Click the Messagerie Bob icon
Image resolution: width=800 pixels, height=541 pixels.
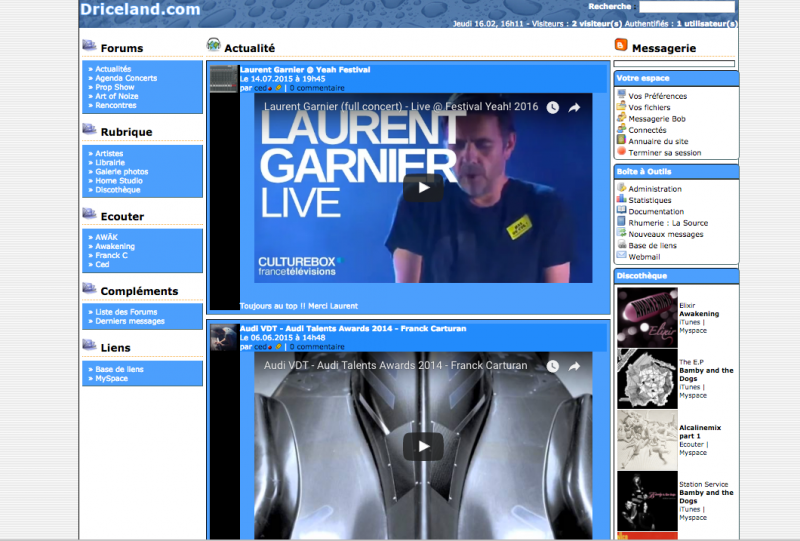point(621,117)
